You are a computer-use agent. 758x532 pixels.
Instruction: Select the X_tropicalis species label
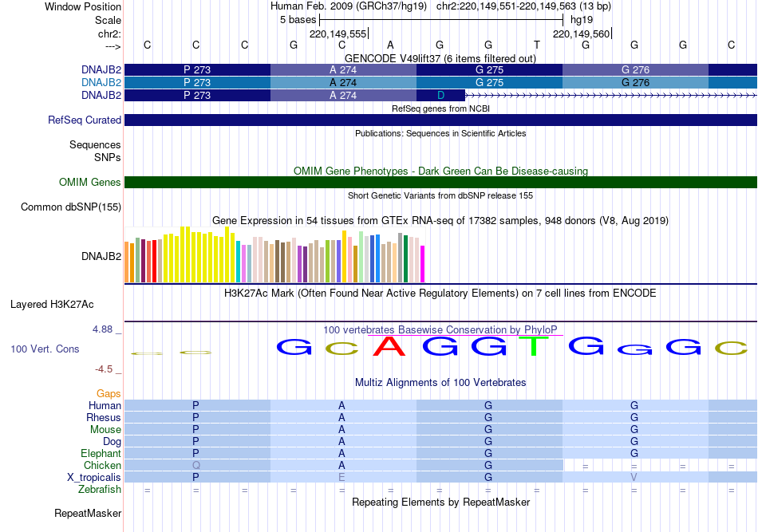coord(94,478)
